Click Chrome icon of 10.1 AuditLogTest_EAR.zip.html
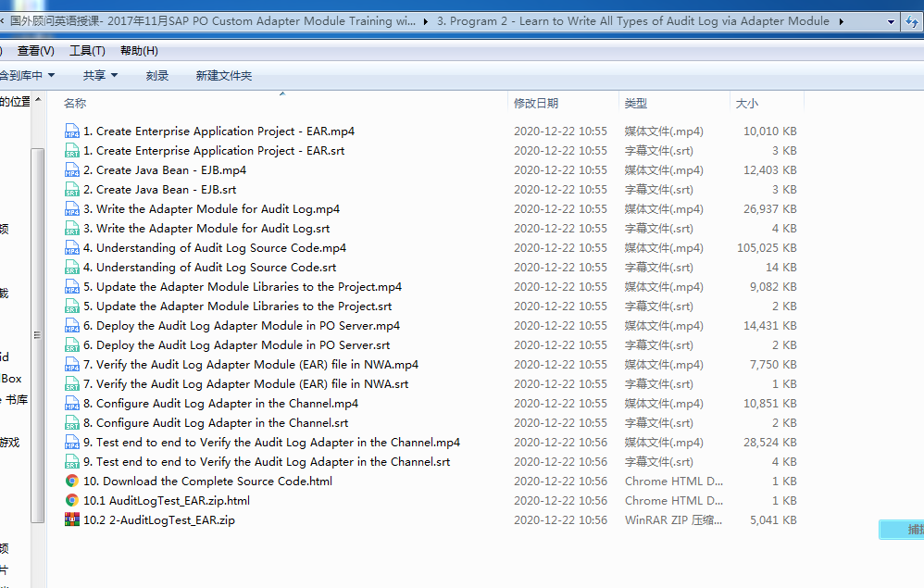 [72, 500]
